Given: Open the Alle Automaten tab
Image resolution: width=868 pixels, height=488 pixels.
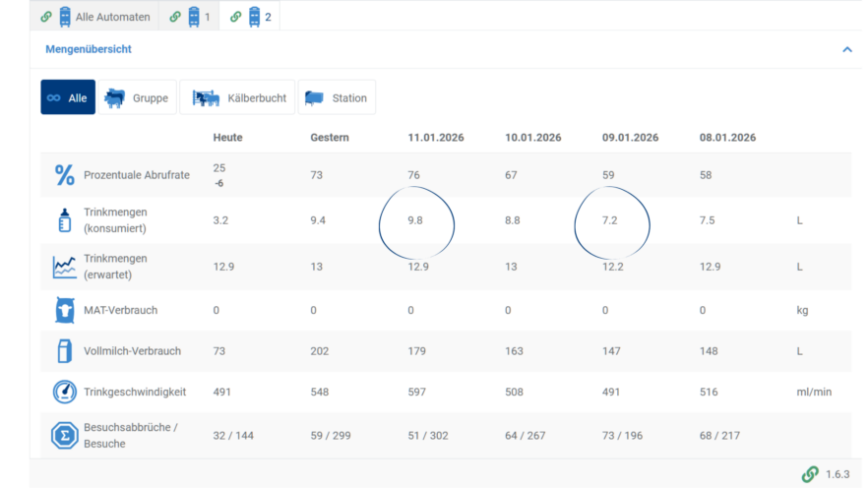Looking at the screenshot, I should [95, 17].
